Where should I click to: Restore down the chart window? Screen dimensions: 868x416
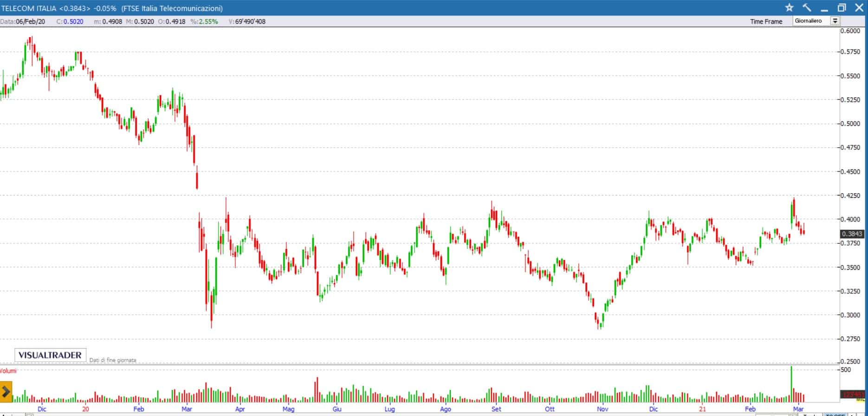[x=842, y=7]
